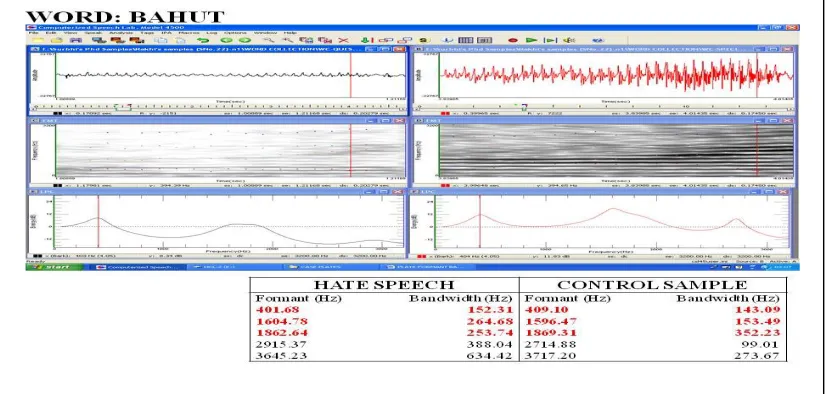Click the Save disk toolbar icon
The width and height of the screenshot is (830, 394).
[76, 40]
